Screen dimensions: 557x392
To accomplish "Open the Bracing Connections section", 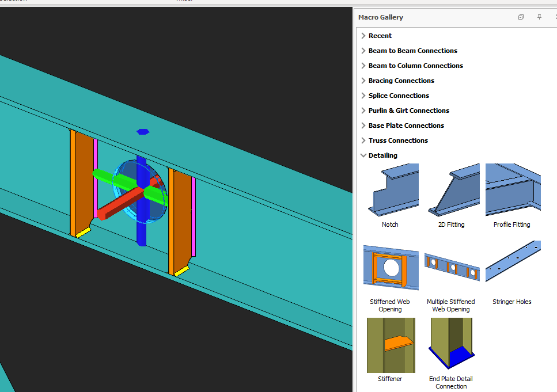I will pyautogui.click(x=401, y=81).
